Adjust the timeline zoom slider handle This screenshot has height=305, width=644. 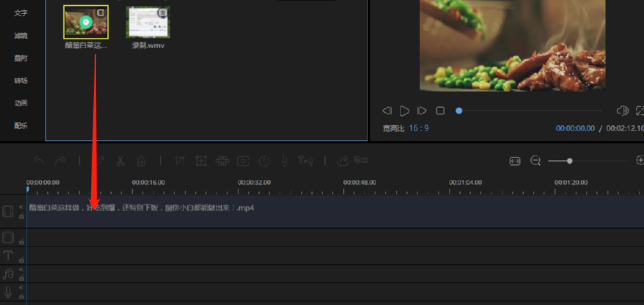pyautogui.click(x=569, y=160)
